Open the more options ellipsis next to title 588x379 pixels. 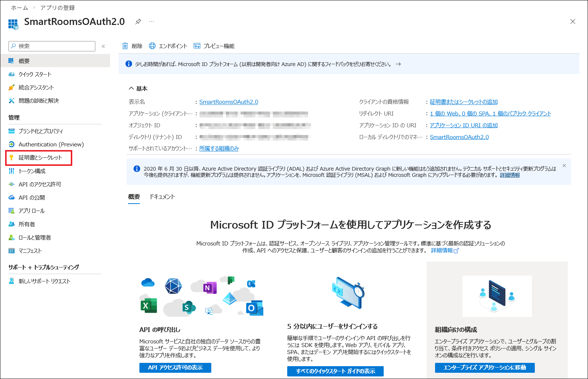[151, 22]
